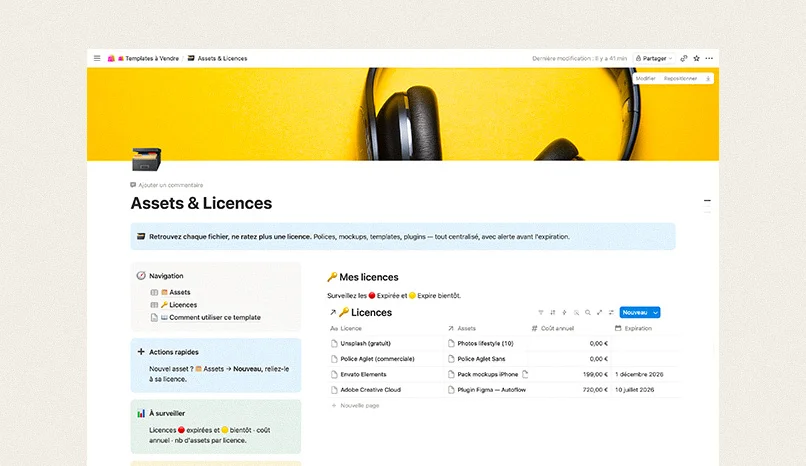Click the À surveiller chart icon
This screenshot has width=806, height=466.
click(141, 413)
